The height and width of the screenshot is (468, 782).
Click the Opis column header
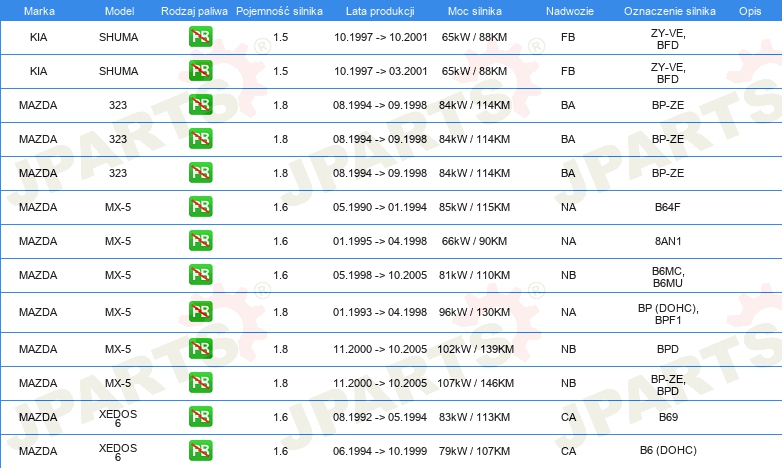click(x=750, y=11)
